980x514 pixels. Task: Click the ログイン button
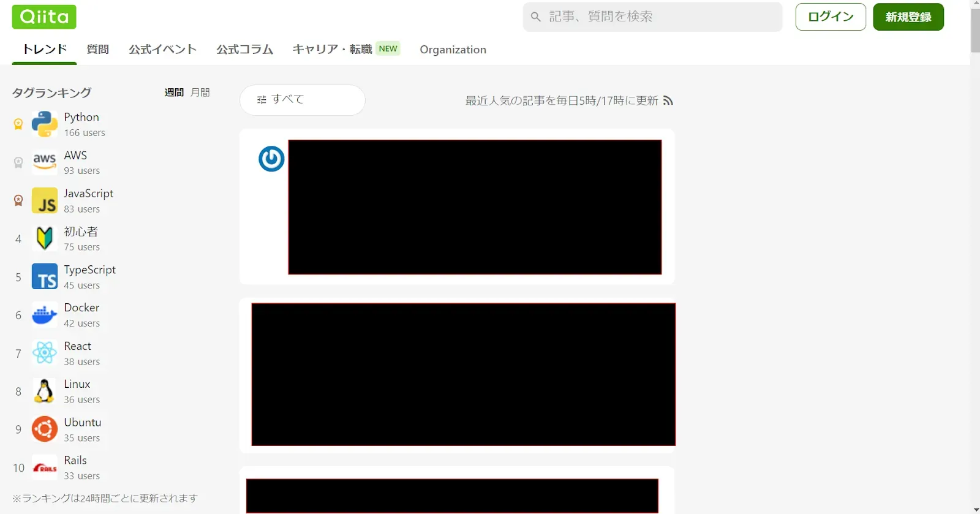(x=830, y=17)
